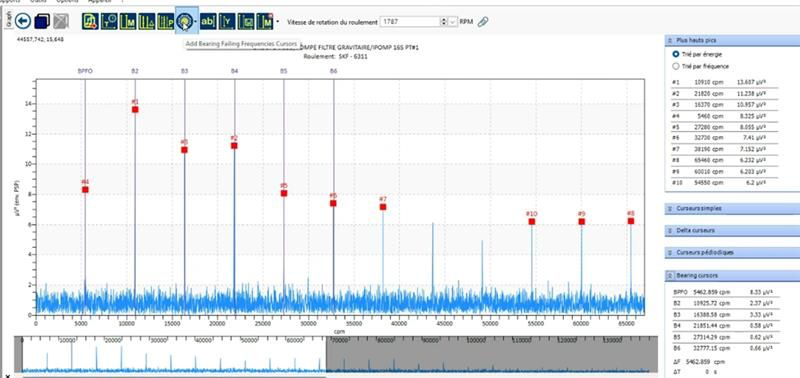Click the B4 cursor label above the graph
Screen dimensions: 800x378
point(235,71)
